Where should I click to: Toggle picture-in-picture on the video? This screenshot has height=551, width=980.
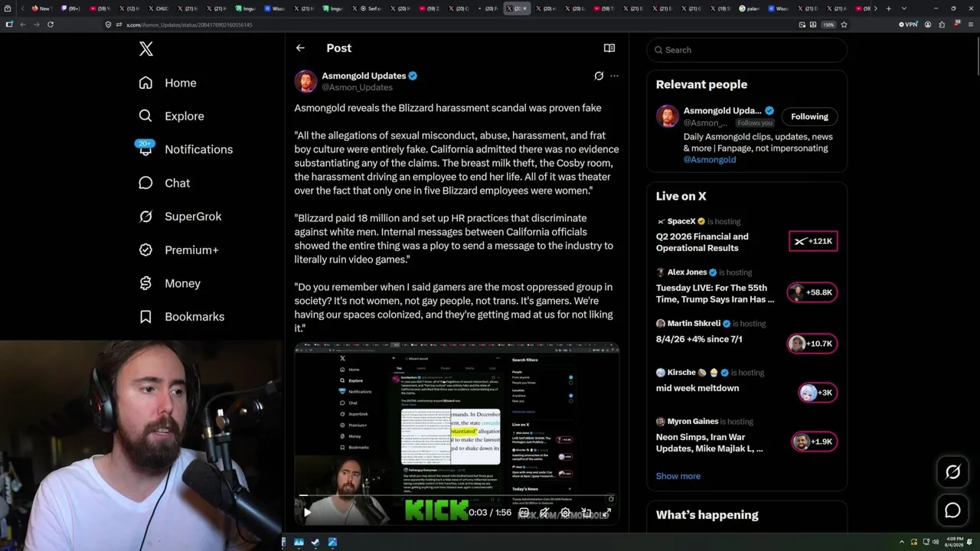[586, 513]
